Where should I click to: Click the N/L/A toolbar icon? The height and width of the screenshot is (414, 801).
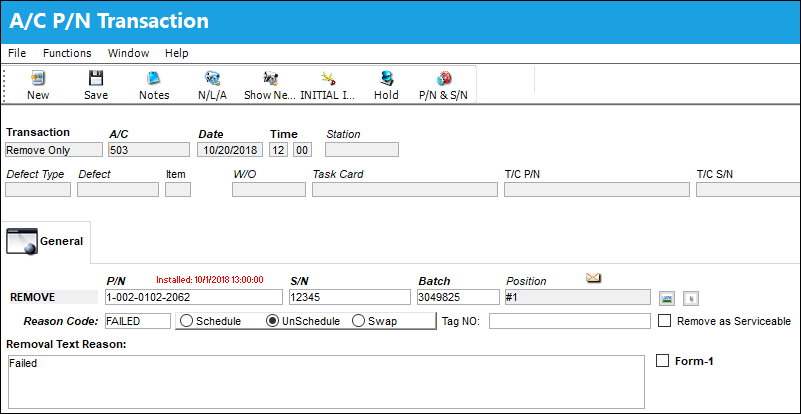point(212,78)
